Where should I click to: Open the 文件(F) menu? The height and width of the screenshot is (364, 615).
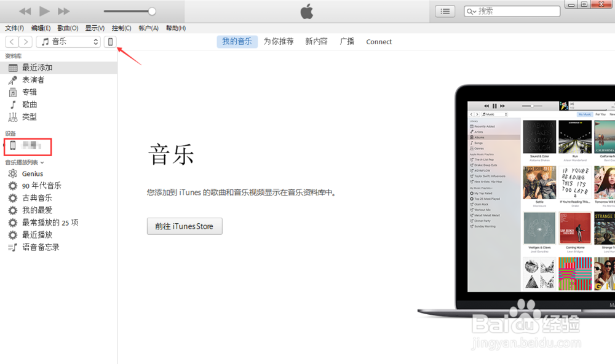click(x=14, y=28)
